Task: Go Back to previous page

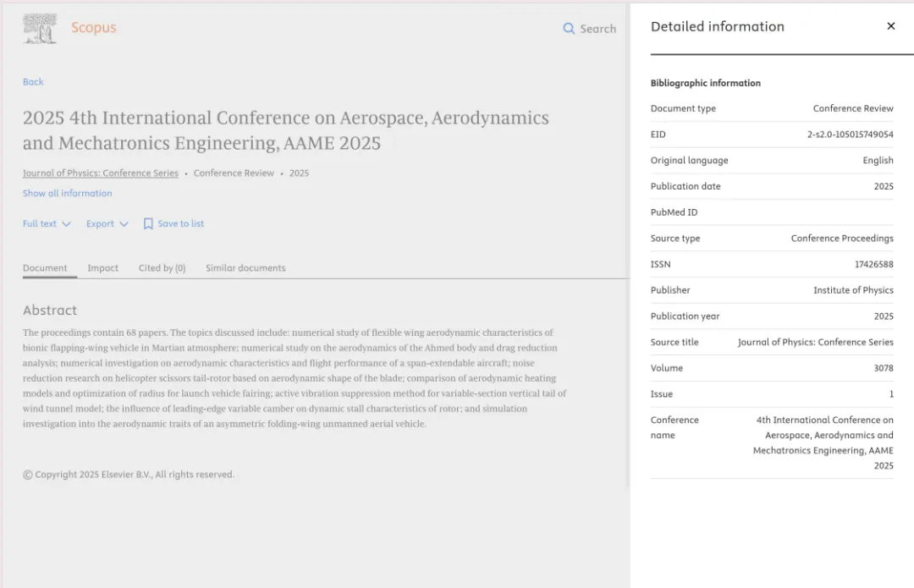Action: pos(33,82)
